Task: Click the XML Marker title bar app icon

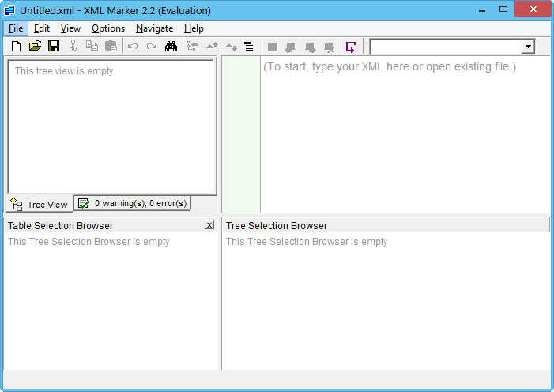Action: click(x=9, y=10)
